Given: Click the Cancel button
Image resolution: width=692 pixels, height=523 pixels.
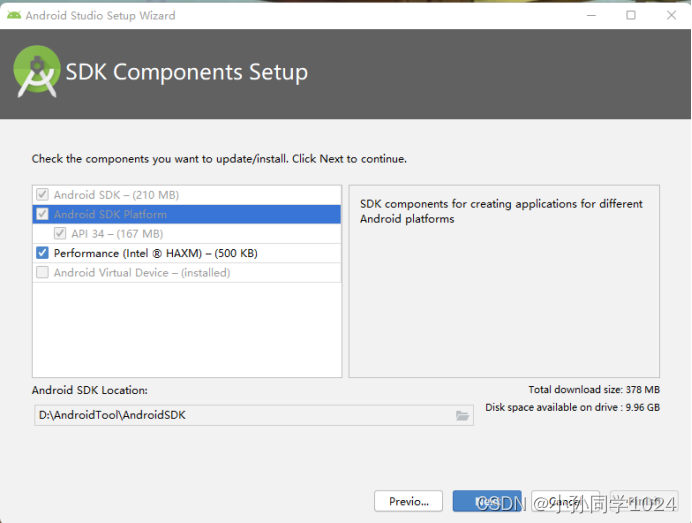Looking at the screenshot, I should tap(565, 501).
